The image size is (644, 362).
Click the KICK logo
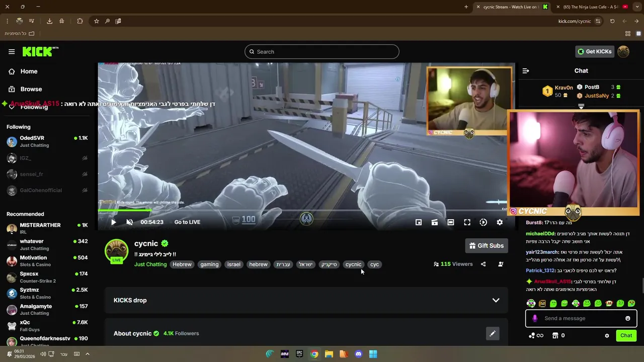(40, 51)
